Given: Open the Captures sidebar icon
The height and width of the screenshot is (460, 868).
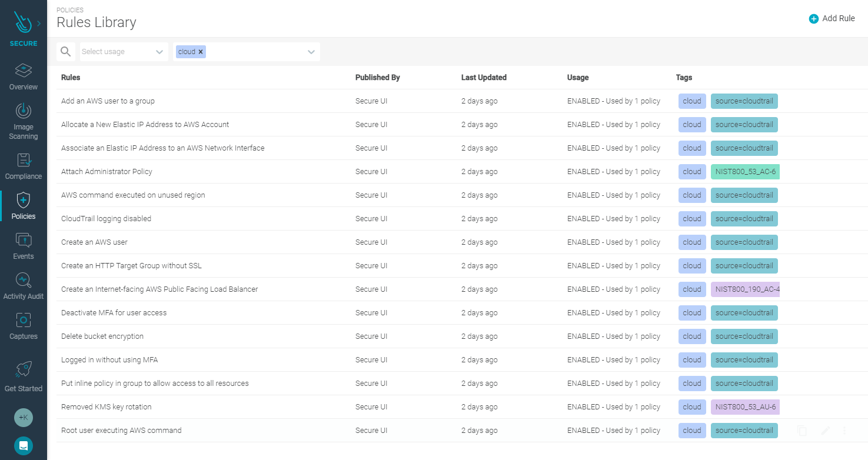Looking at the screenshot, I should 24,320.
